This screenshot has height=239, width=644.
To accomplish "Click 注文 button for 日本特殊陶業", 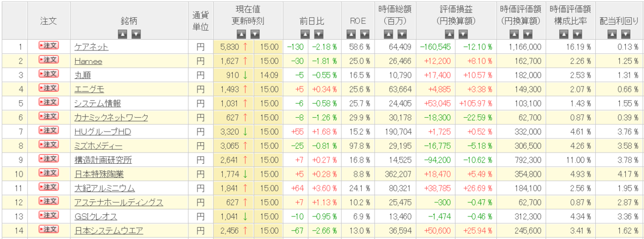I will click(48, 173).
